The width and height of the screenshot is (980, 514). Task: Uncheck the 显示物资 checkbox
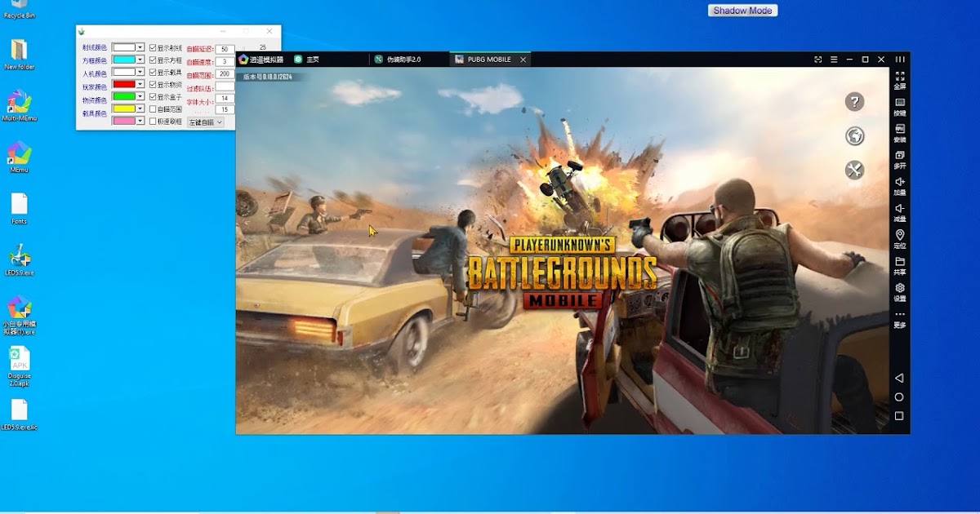point(153,84)
